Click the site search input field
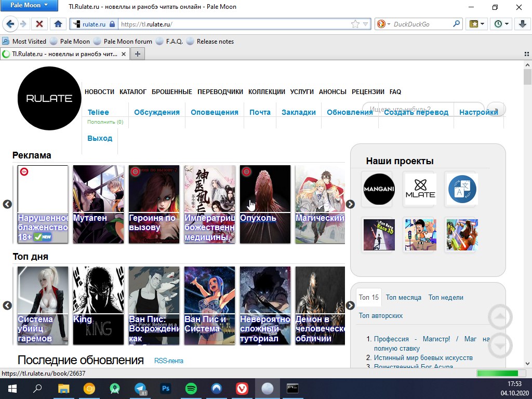532x399 pixels. 423,109
